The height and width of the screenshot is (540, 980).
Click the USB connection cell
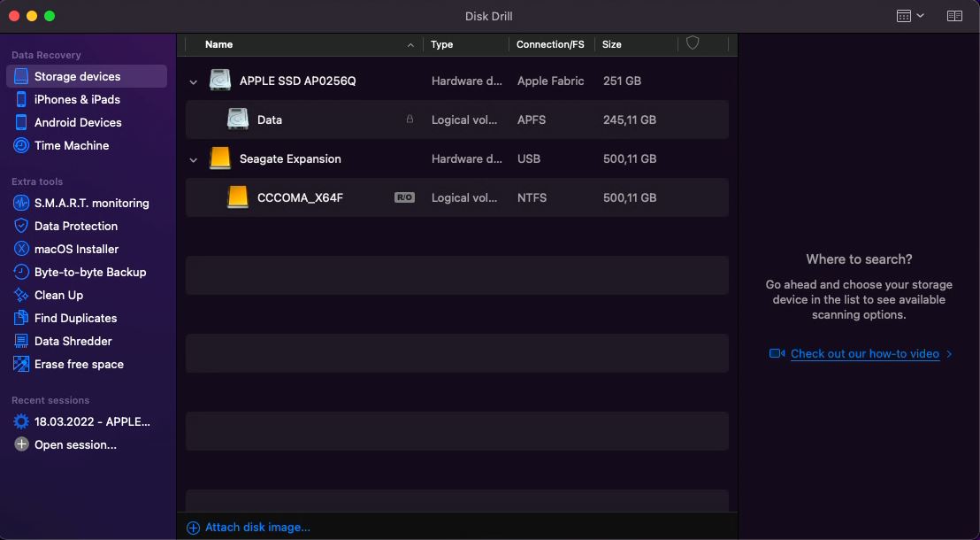coord(529,159)
